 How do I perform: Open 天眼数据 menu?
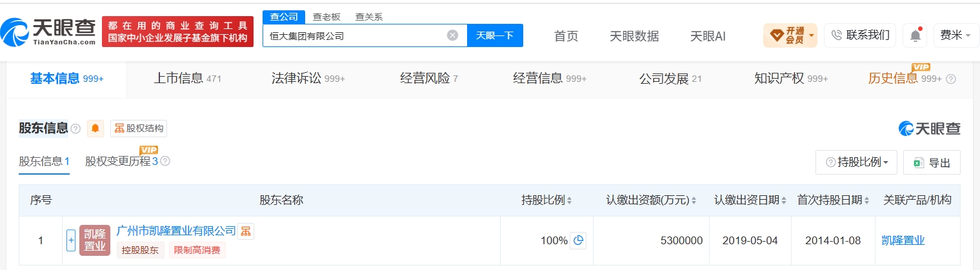click(x=634, y=36)
